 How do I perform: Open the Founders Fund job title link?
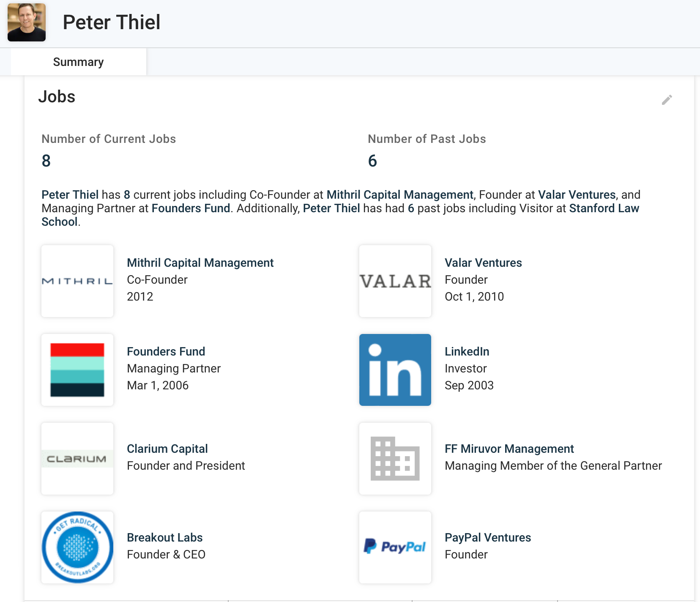coord(166,352)
